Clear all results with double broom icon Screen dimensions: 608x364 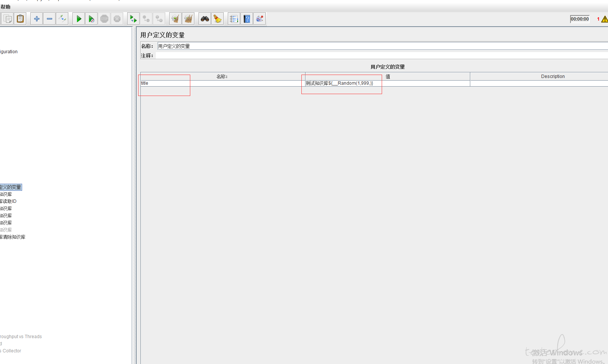188,19
